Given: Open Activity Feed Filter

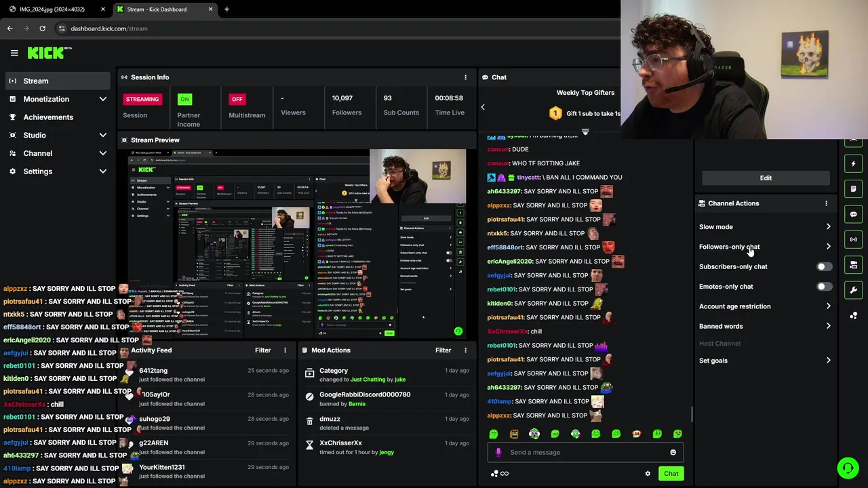Looking at the screenshot, I should 262,350.
